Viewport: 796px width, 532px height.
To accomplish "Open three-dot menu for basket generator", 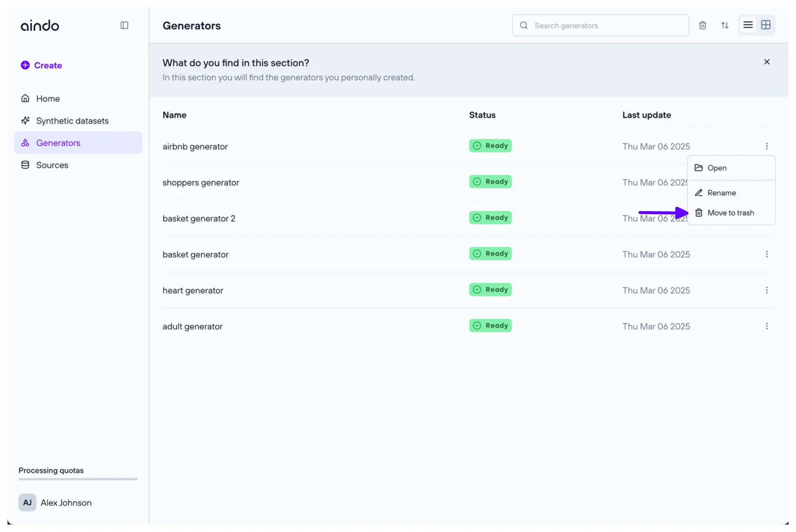I will point(767,254).
